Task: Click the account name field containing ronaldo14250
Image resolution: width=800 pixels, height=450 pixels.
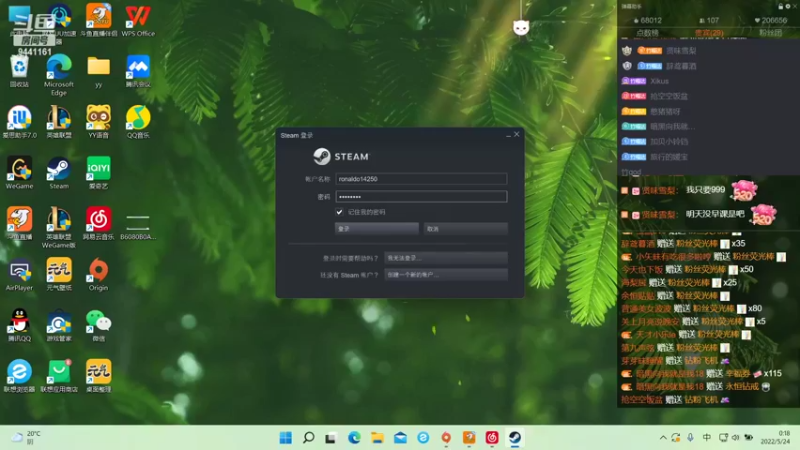Action: (x=421, y=179)
